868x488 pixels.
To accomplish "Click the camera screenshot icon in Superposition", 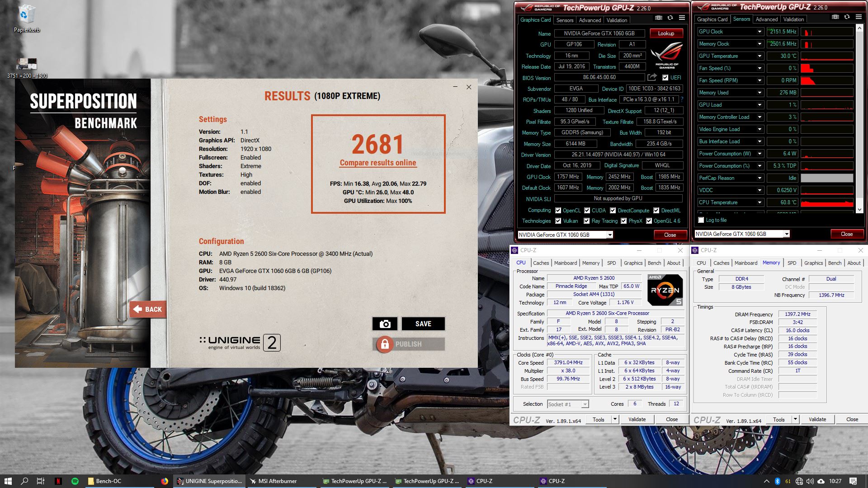I will pos(385,324).
